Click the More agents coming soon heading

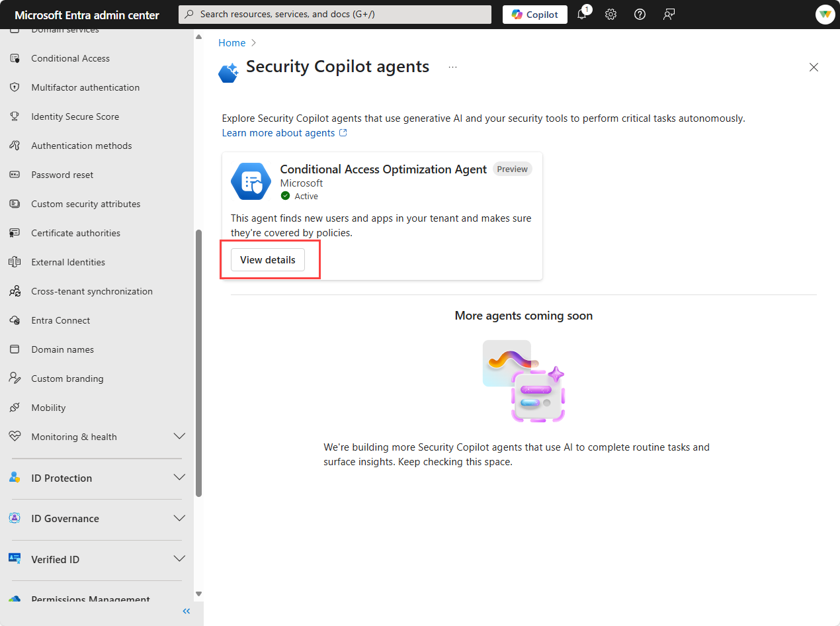pyautogui.click(x=524, y=316)
